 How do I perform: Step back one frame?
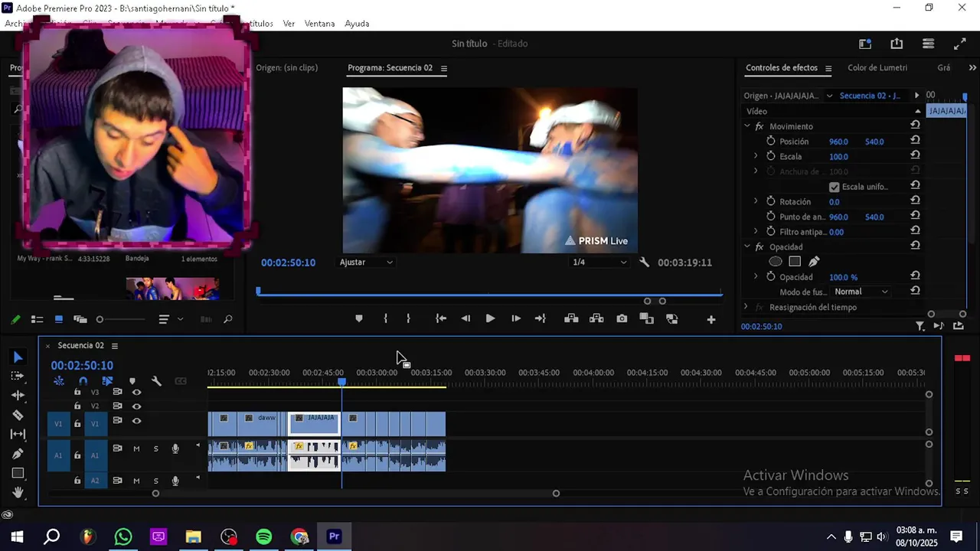coord(465,319)
